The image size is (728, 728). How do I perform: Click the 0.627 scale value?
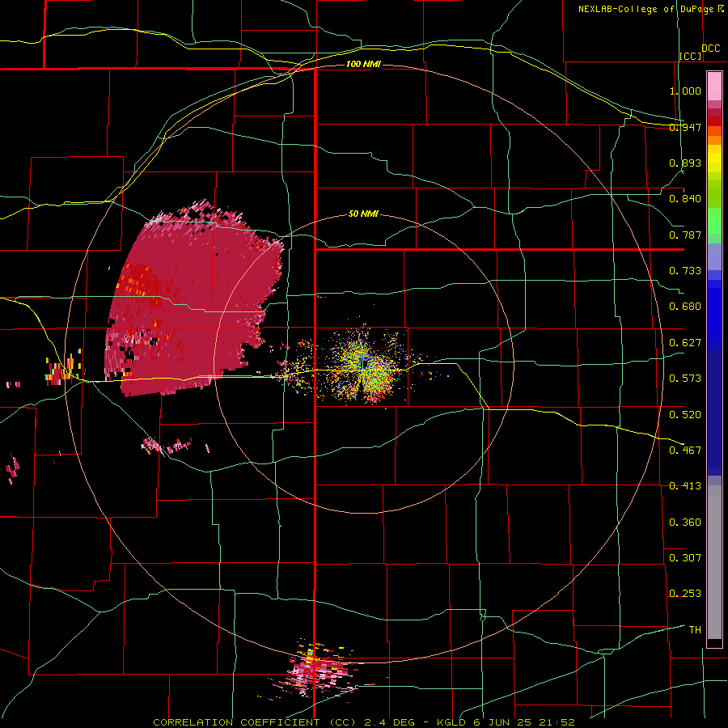685,343
